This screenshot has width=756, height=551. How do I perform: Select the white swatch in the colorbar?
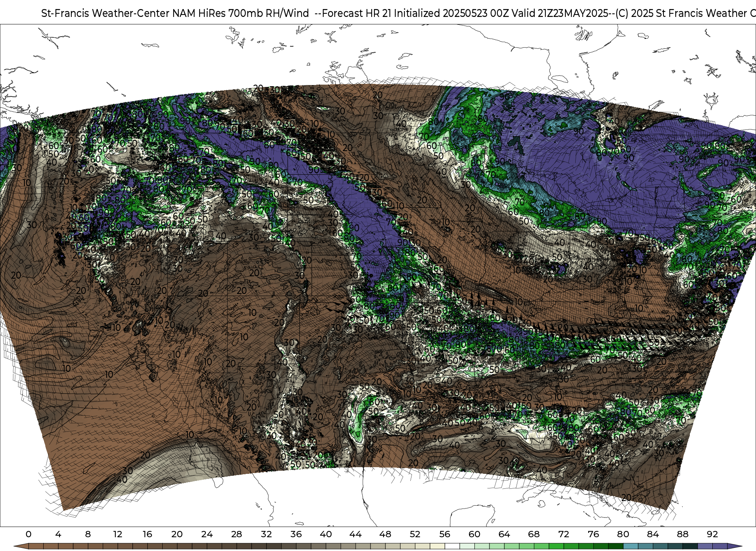pos(452,546)
